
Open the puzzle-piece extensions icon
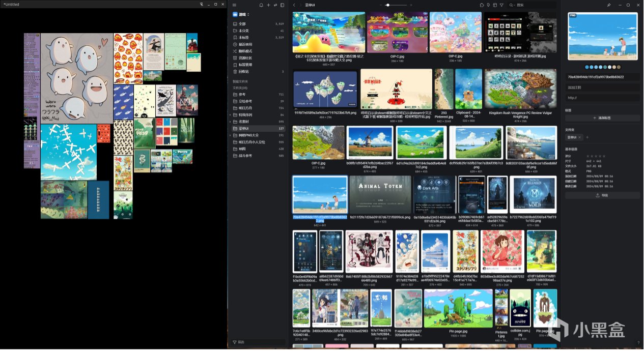[482, 5]
